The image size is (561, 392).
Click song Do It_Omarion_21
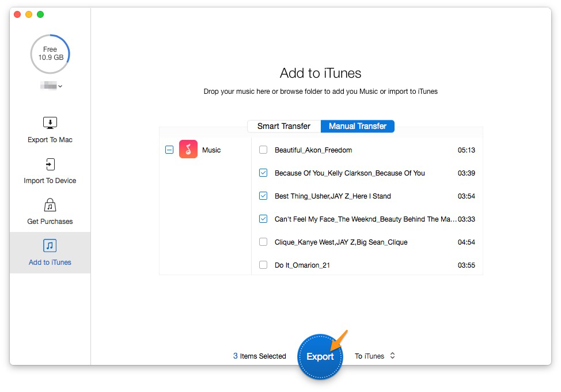click(302, 265)
